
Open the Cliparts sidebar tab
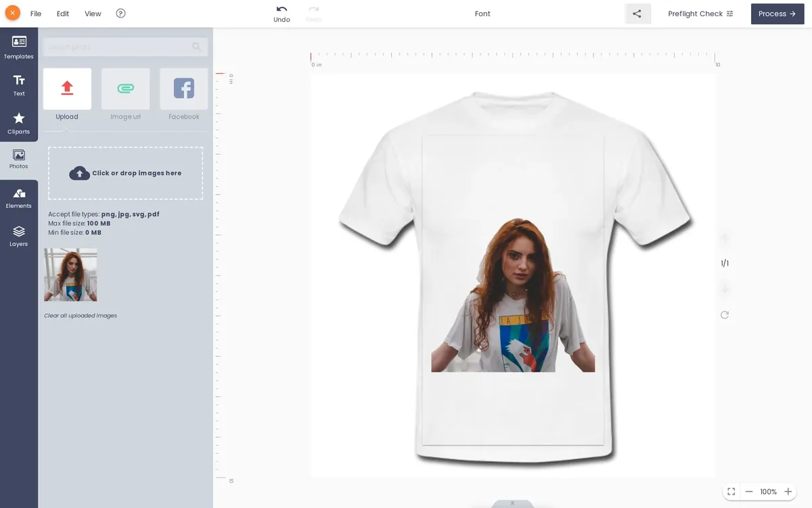click(x=19, y=123)
